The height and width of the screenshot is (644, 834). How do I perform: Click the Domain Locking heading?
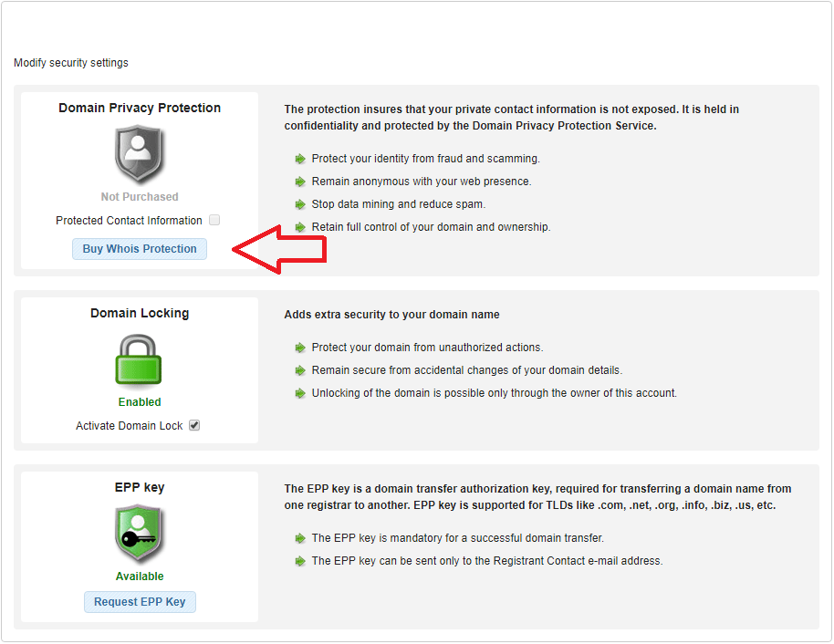(x=140, y=313)
